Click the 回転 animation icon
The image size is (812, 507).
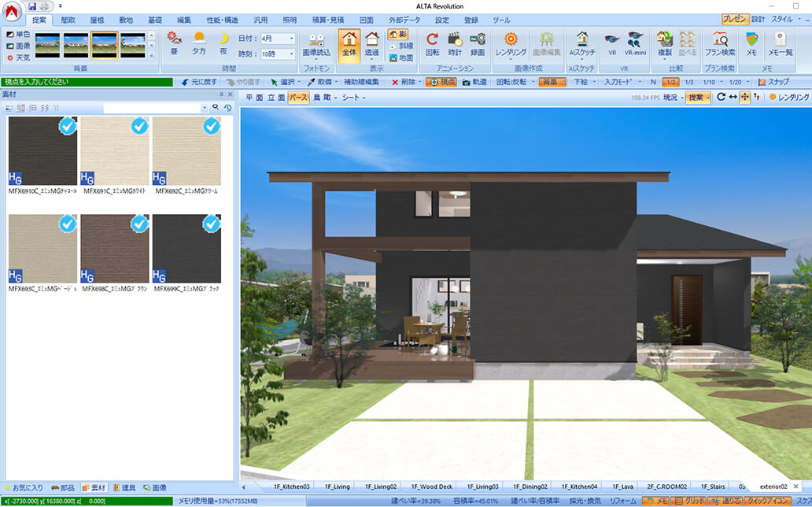pyautogui.click(x=432, y=39)
